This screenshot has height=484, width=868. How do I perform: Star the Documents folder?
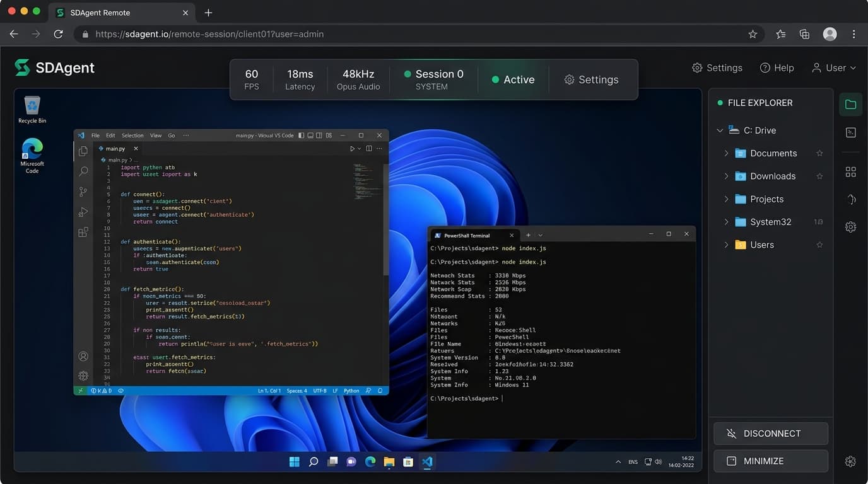coord(819,153)
